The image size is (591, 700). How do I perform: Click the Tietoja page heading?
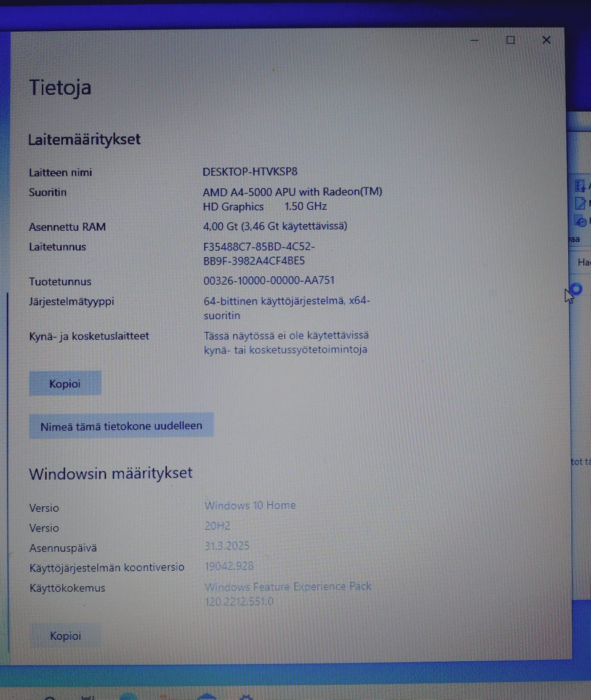tap(60, 87)
